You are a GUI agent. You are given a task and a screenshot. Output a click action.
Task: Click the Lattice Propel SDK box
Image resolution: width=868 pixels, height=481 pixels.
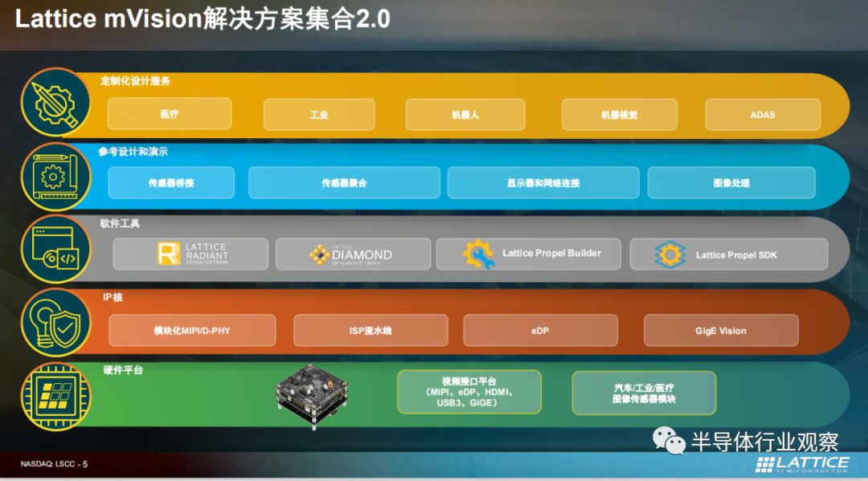729,254
